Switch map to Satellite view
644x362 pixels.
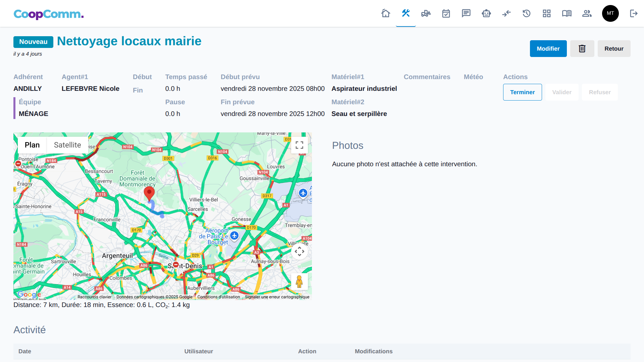click(x=67, y=145)
